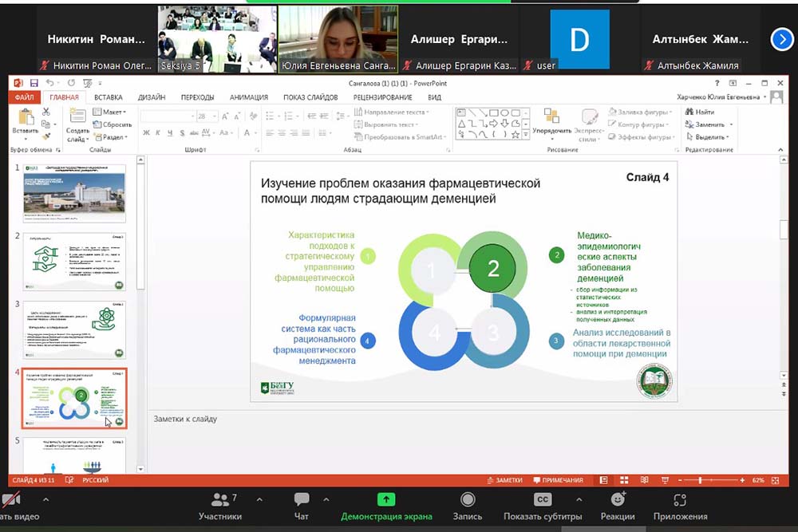Click the Cut scissors icon
This screenshot has width=798, height=532.
(45, 112)
